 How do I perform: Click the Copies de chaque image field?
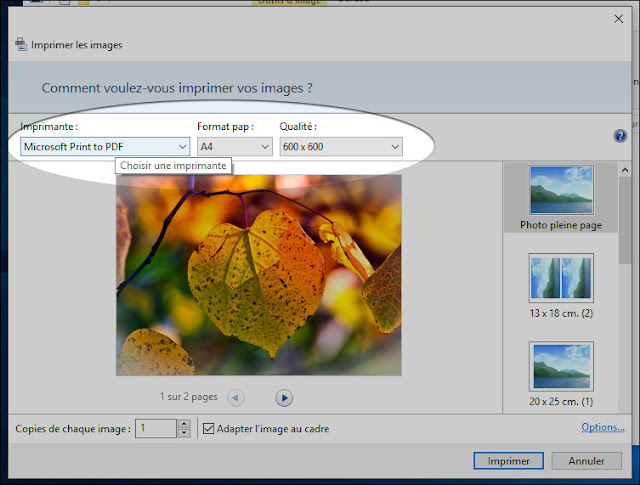coord(156,428)
